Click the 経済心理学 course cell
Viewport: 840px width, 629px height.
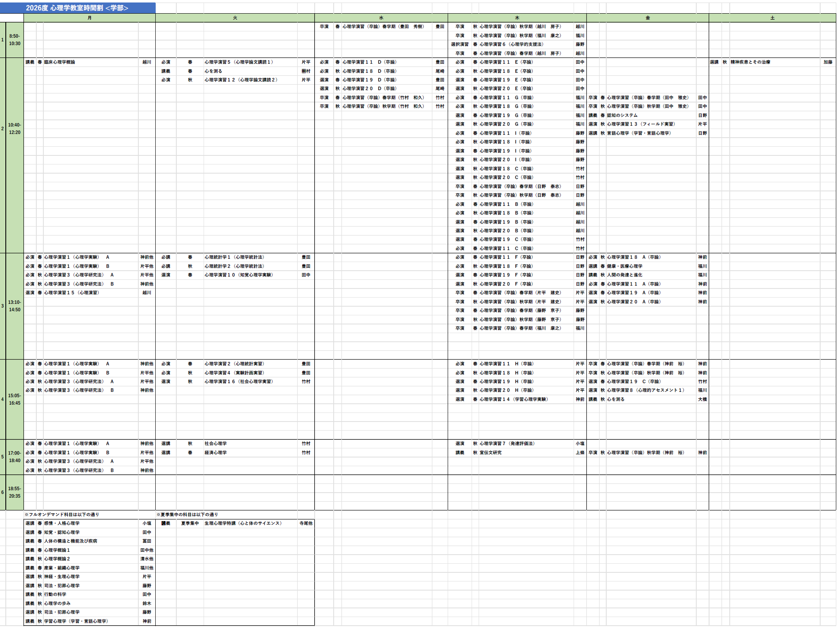(x=216, y=453)
